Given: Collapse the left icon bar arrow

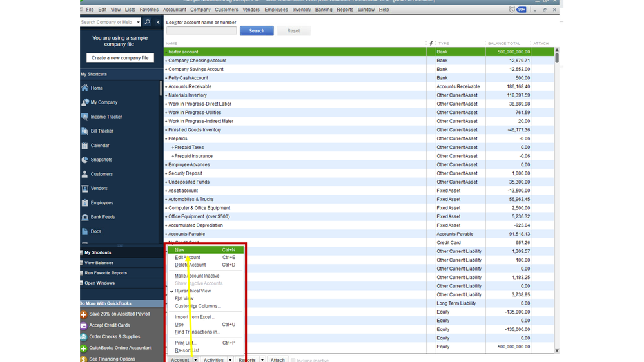Looking at the screenshot, I should tap(158, 22).
